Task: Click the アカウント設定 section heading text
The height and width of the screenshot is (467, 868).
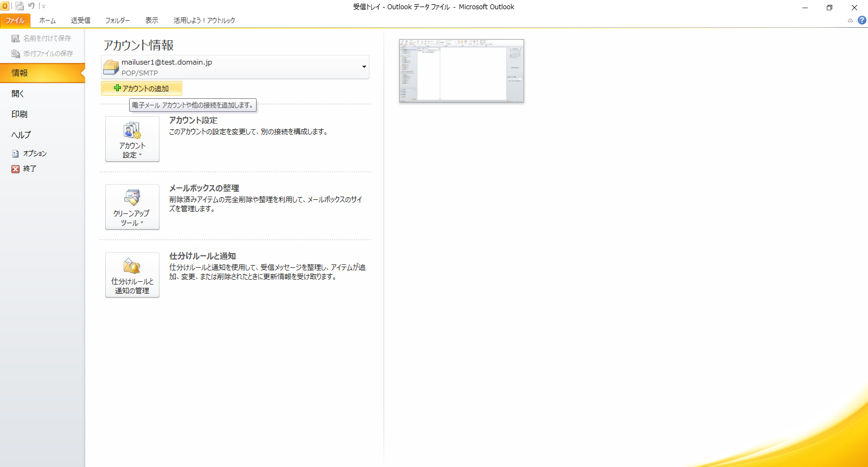Action: click(x=193, y=121)
